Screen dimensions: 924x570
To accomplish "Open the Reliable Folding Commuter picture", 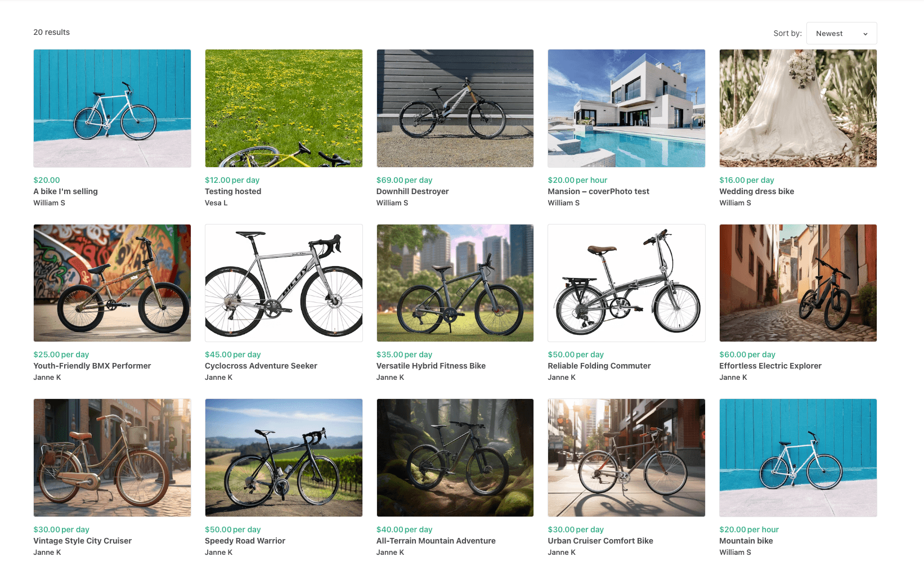I will pyautogui.click(x=626, y=283).
